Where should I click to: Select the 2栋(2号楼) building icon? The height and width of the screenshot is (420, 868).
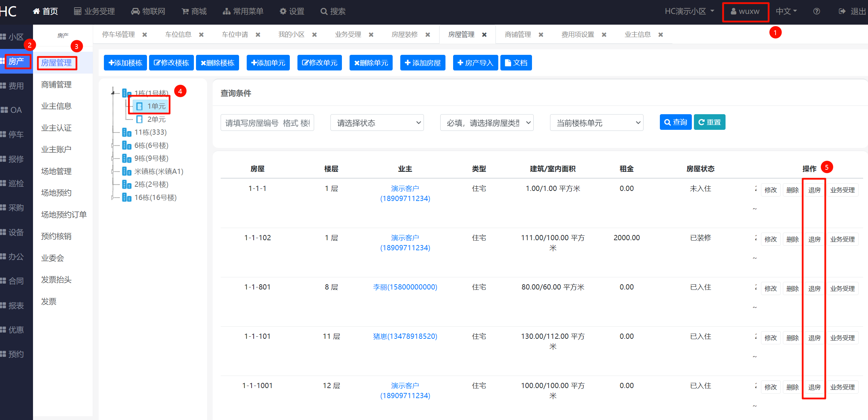[126, 184]
